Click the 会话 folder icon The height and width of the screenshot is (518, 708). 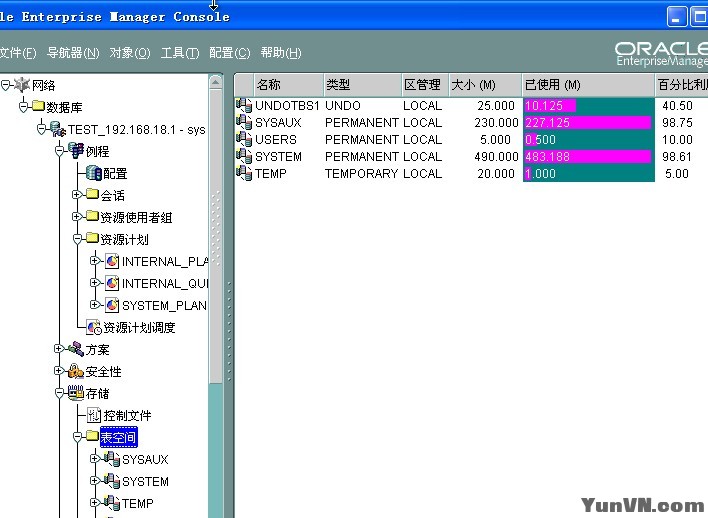pyautogui.click(x=92, y=194)
